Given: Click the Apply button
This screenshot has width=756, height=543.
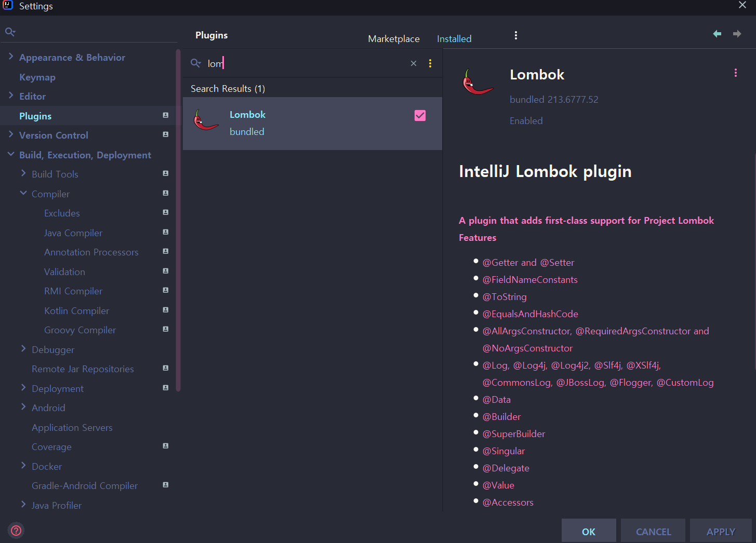Looking at the screenshot, I should tap(721, 531).
